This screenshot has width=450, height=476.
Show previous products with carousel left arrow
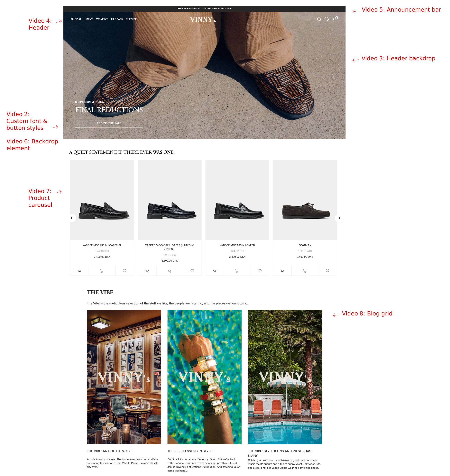coord(72,218)
